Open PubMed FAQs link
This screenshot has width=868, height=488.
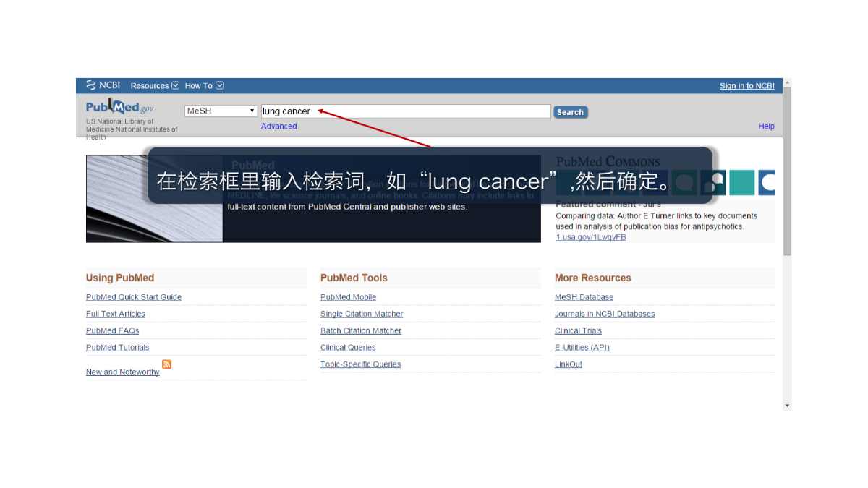coord(113,330)
